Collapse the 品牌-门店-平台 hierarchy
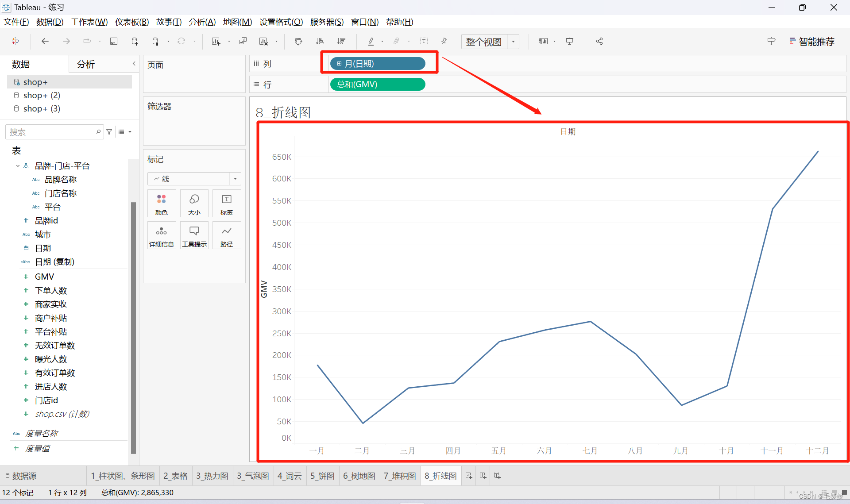Screen dimensions: 850x504 (18, 166)
